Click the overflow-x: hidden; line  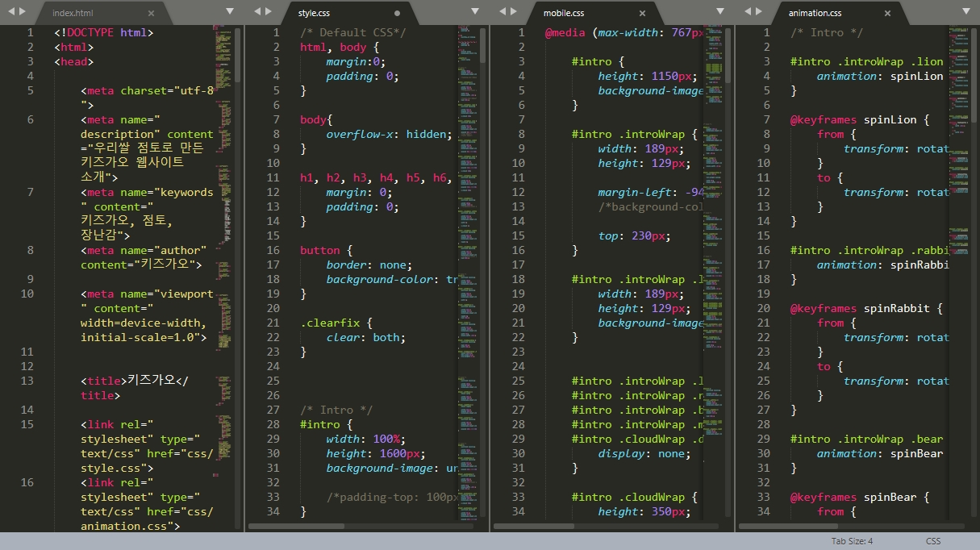click(x=390, y=134)
